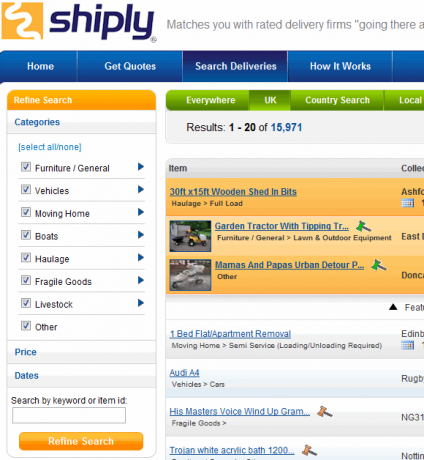This screenshot has width=424, height=460.
Task: Expand the Dates filter section
Action: click(x=81, y=376)
